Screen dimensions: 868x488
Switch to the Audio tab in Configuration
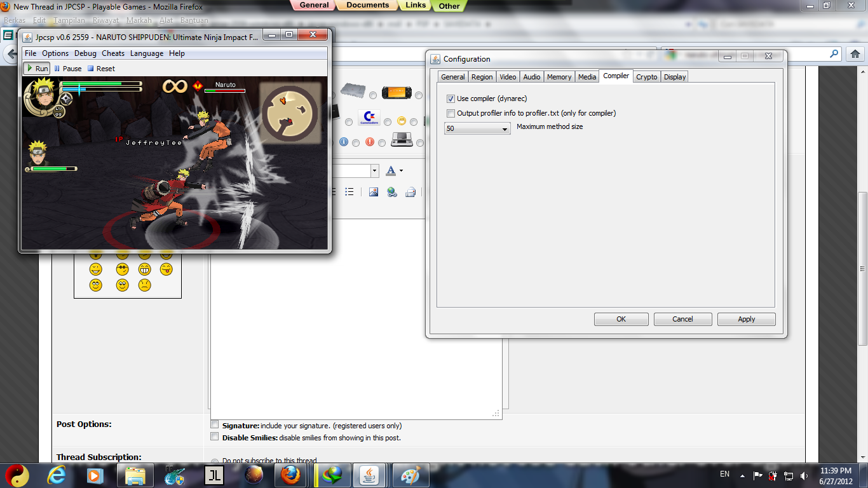(x=532, y=77)
